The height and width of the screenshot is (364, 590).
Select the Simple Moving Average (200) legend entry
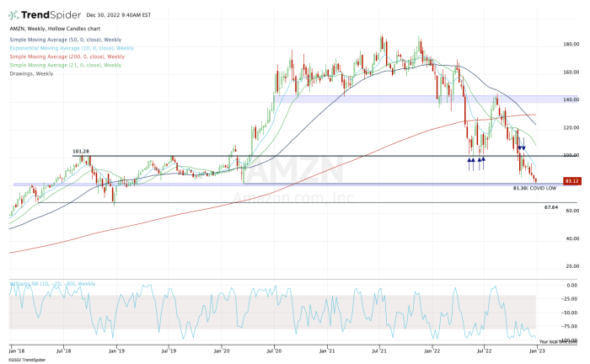click(67, 56)
